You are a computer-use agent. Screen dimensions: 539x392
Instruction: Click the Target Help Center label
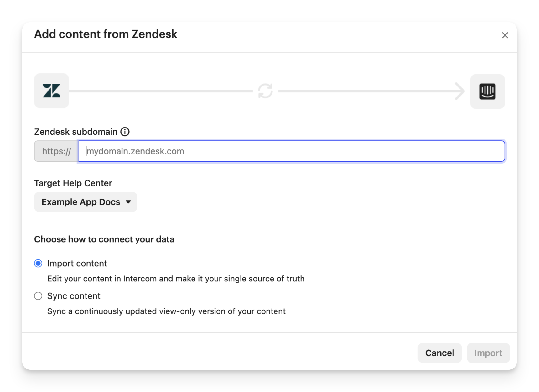pyautogui.click(x=73, y=183)
